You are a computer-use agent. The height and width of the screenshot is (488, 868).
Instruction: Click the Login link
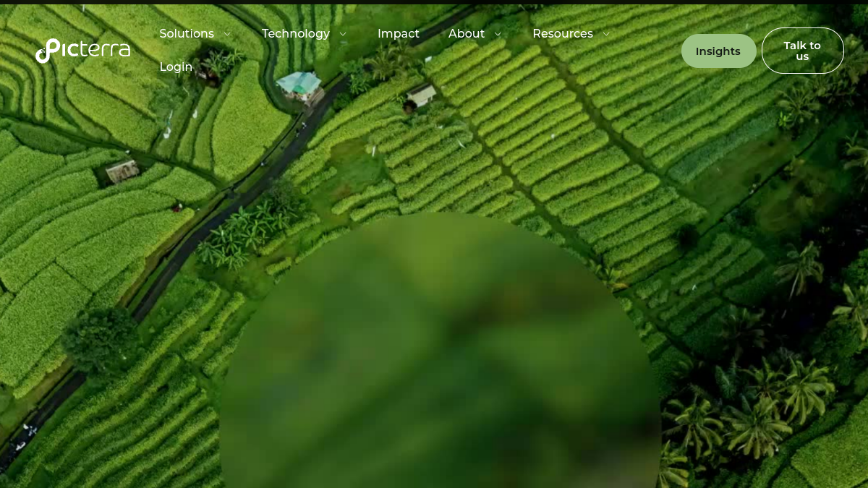tap(176, 67)
